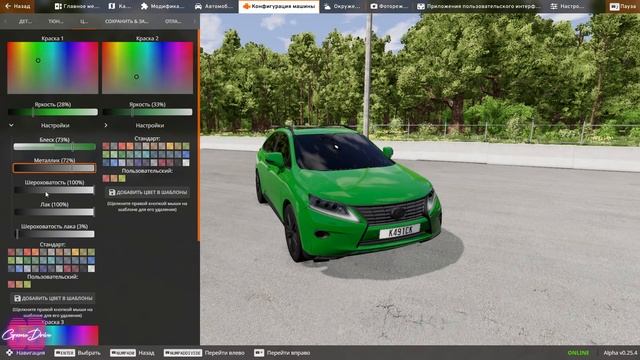Choose the yellow standard swatch under Краска 1
640x360 pixels.
coord(75,252)
